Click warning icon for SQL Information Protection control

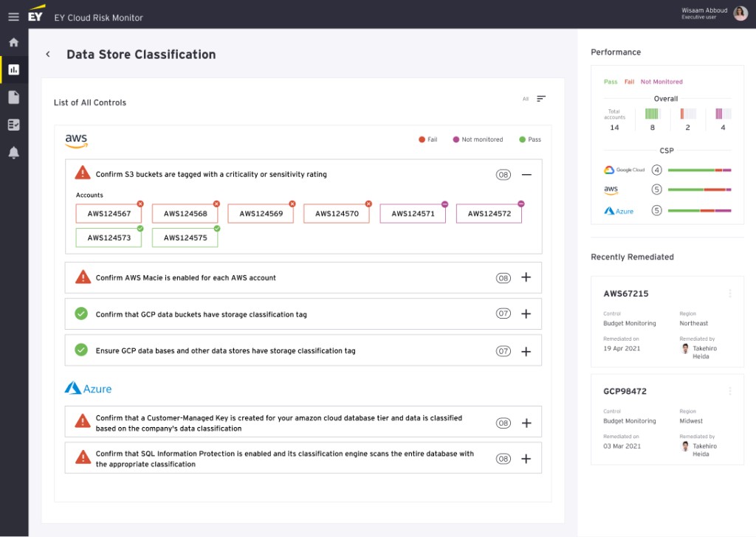(x=83, y=457)
